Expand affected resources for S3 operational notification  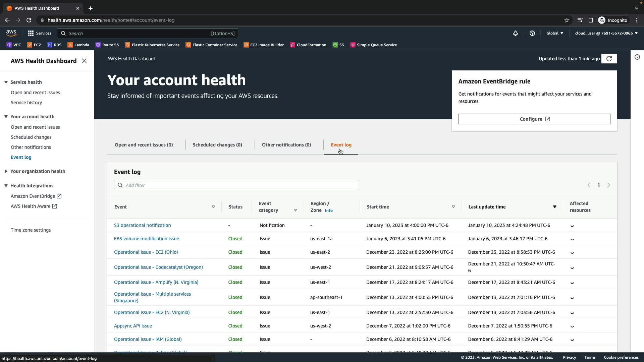572,226
